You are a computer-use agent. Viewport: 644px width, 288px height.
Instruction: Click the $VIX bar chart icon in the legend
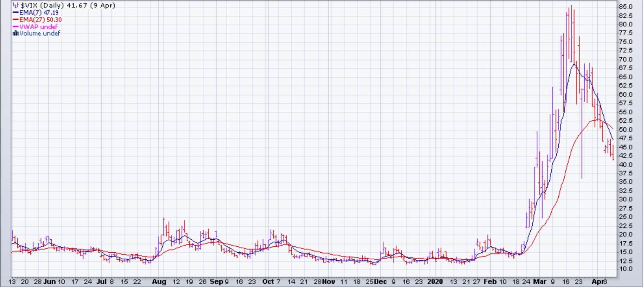pyautogui.click(x=15, y=6)
